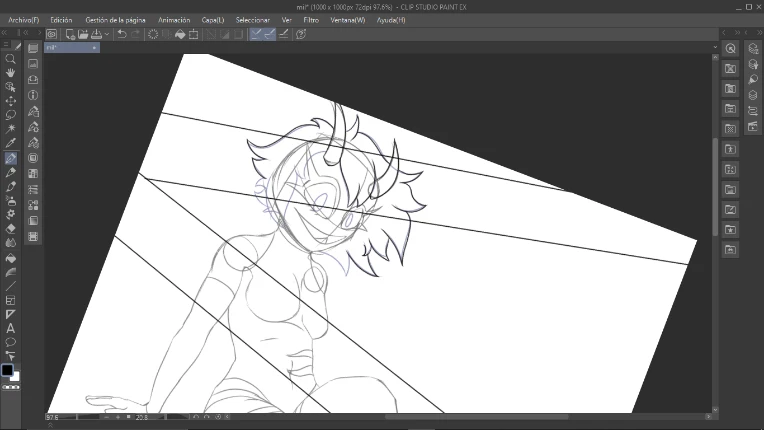Select the black main color swatch

click(7, 370)
